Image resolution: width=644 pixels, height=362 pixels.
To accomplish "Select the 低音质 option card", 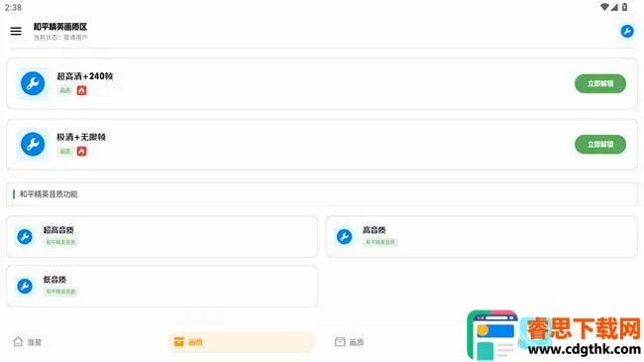I will pyautogui.click(x=161, y=286).
